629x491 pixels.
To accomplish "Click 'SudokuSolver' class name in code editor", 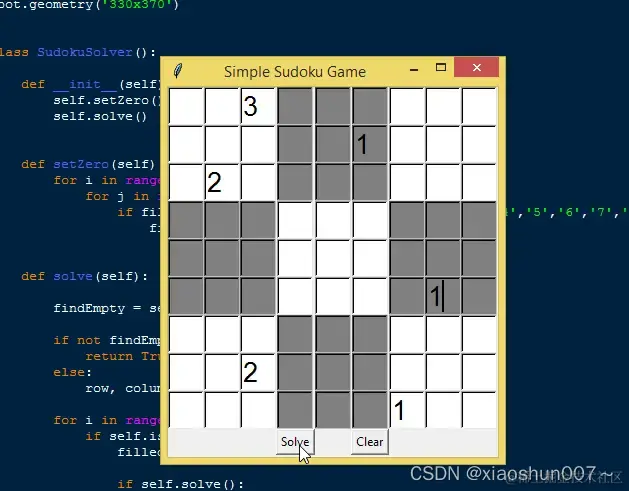I will tap(85, 52).
